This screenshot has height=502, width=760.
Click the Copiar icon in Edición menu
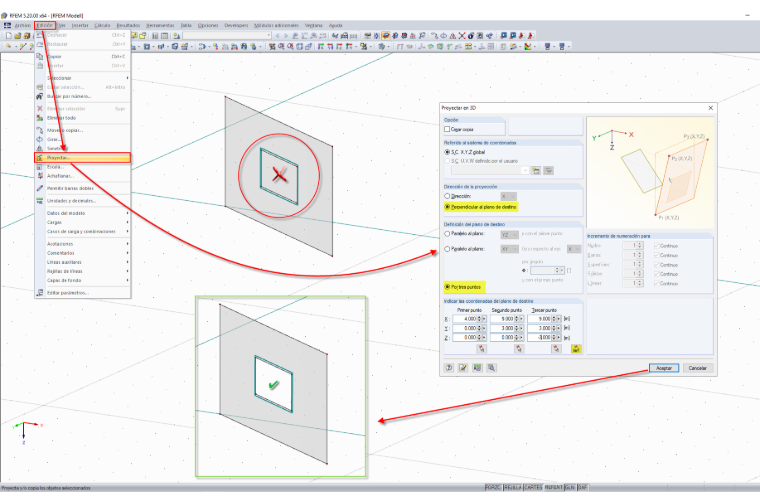point(40,56)
